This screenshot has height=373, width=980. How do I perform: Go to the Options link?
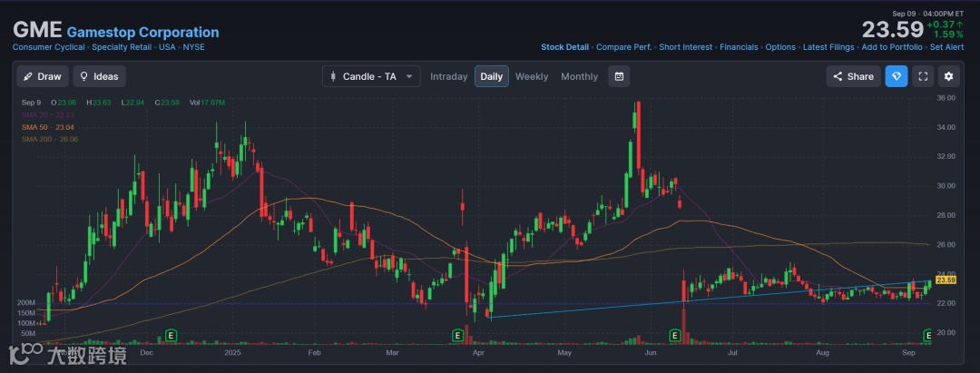(x=780, y=47)
